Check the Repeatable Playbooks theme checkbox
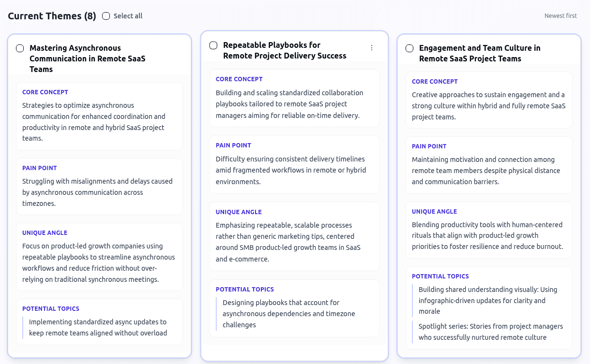The image size is (590, 364). point(213,45)
